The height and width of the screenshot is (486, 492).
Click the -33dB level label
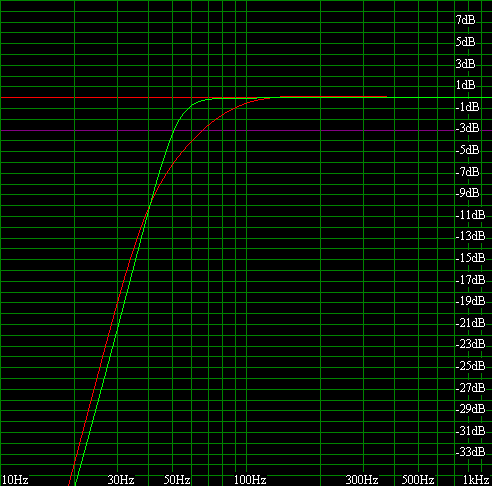(470, 452)
